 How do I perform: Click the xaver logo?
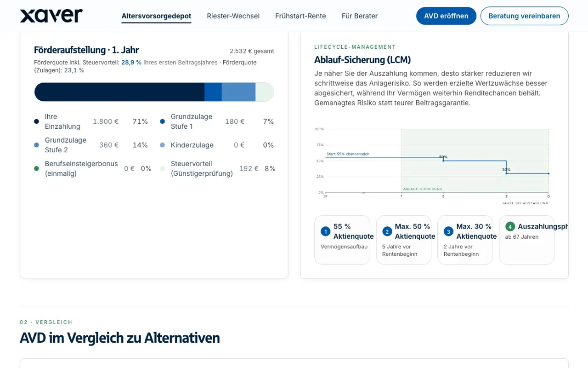tap(51, 16)
